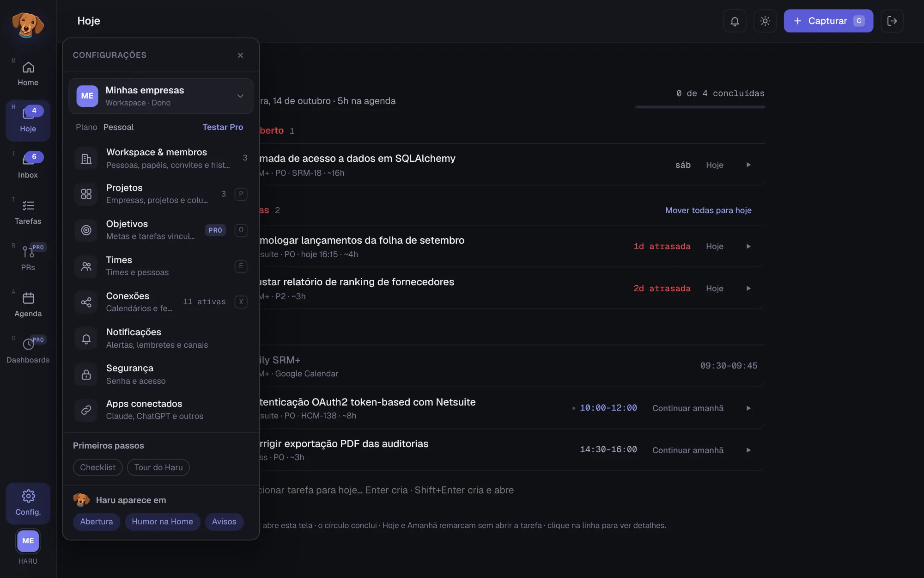
Task: Expand the SQLAlchemy task arrow
Action: click(x=748, y=165)
